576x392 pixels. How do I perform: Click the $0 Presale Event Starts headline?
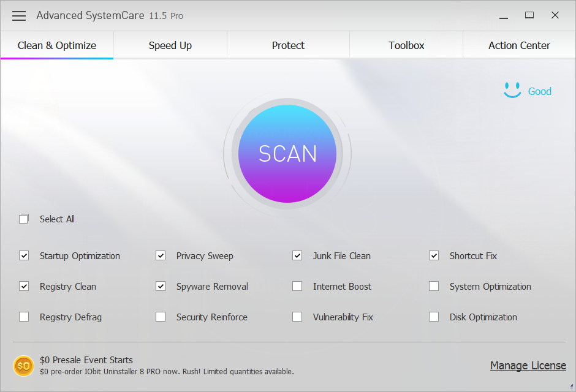click(86, 360)
